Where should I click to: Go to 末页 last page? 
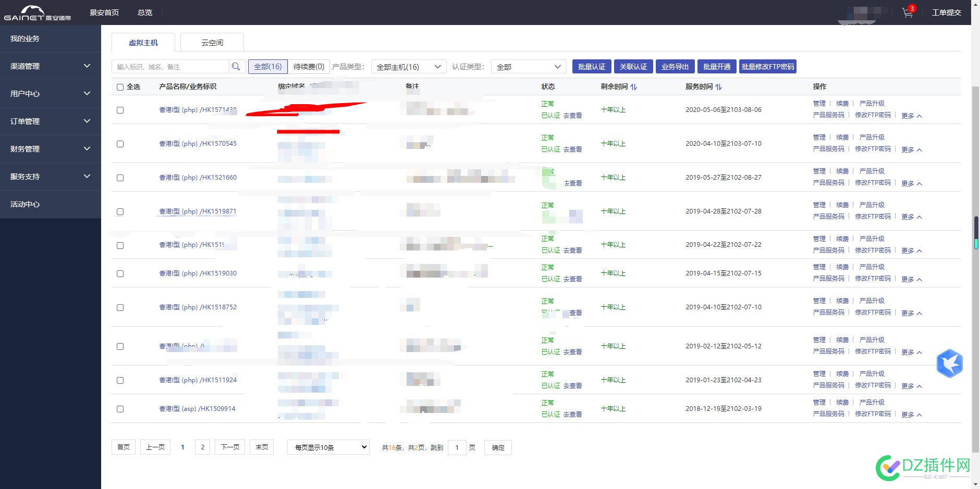(x=262, y=447)
